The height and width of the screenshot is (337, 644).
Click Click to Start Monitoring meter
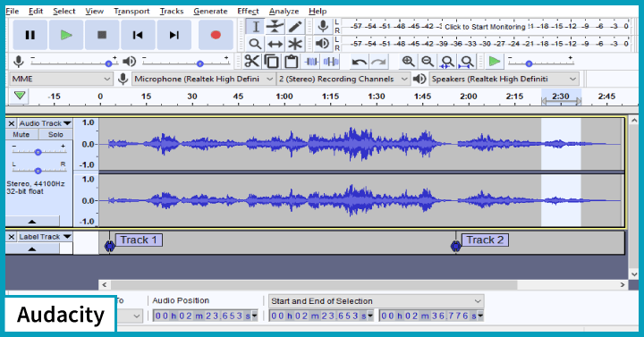coord(485,27)
